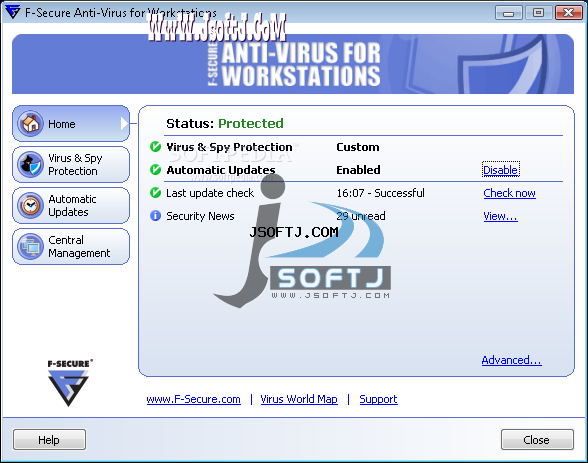Click the '16:07 - Successful' update time
The height and width of the screenshot is (463, 588).
pos(380,193)
